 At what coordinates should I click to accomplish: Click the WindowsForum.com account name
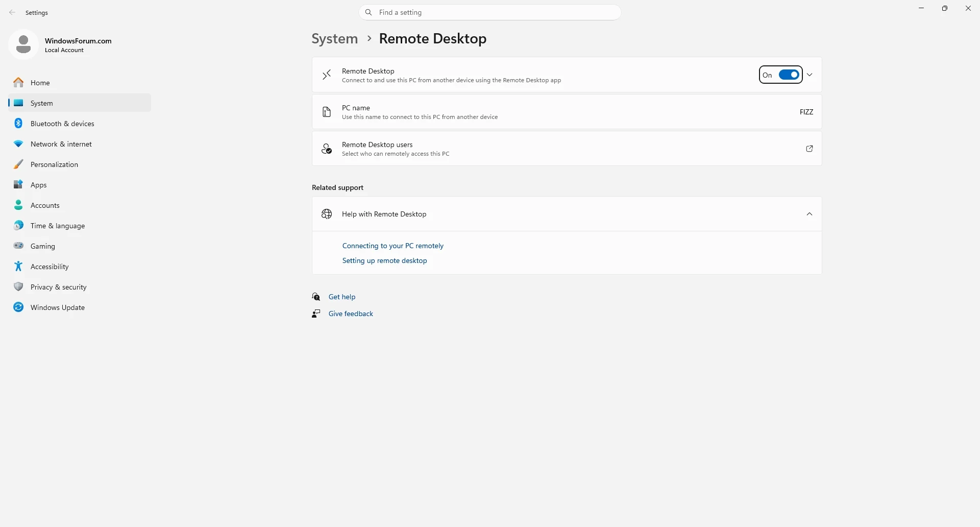coord(78,41)
